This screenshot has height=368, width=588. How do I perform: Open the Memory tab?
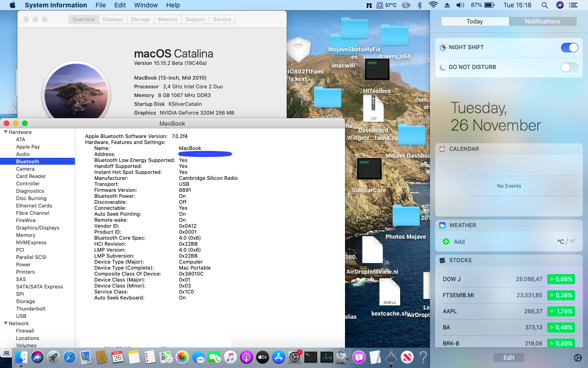coord(168,19)
